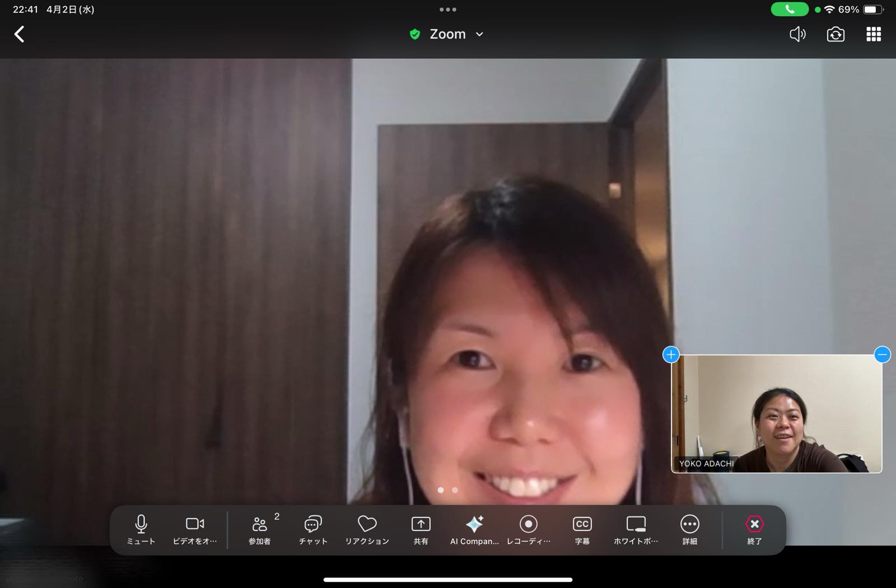End the meeting with the red button

point(754,529)
